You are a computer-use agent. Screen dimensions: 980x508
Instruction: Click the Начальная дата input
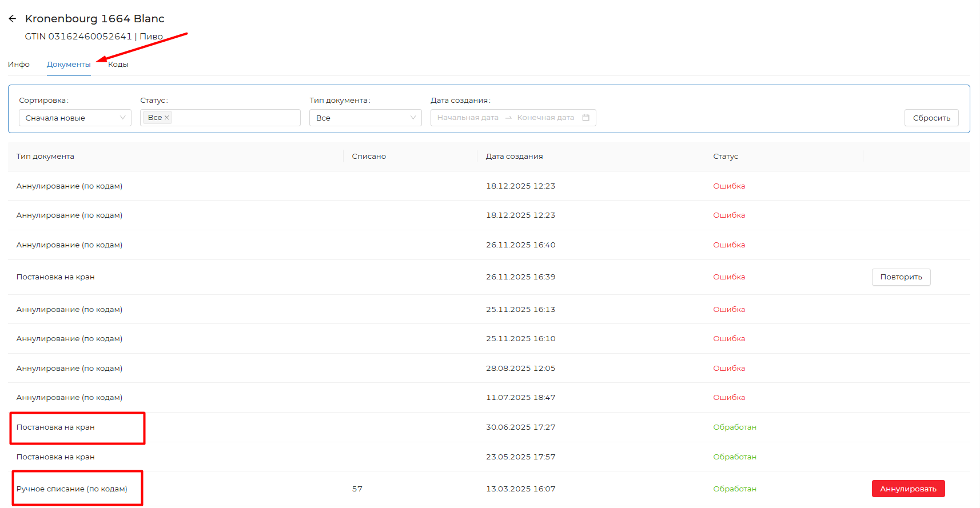click(x=467, y=118)
